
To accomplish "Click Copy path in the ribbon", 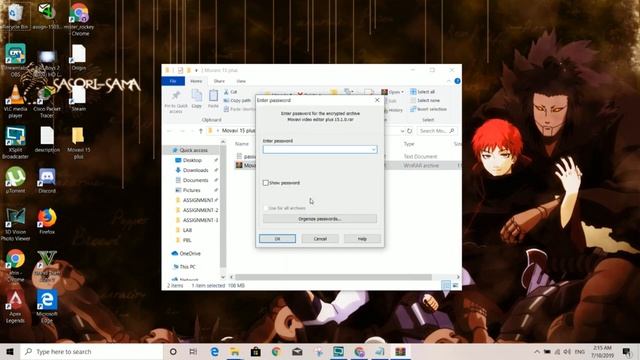I will 237,100.
